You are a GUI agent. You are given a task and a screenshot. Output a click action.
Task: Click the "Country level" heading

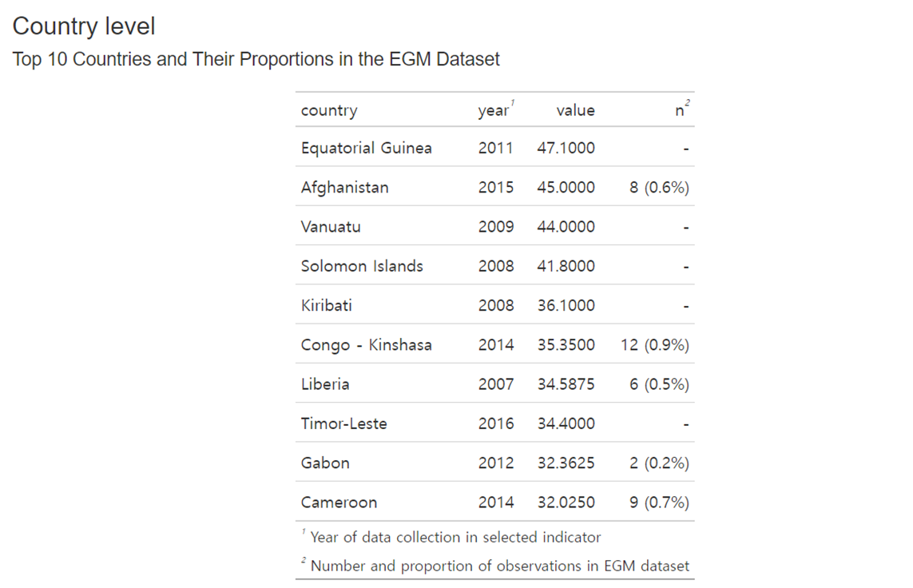click(x=84, y=26)
